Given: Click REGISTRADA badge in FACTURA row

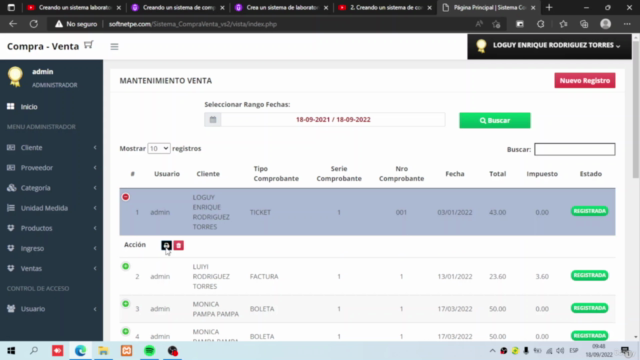Looking at the screenshot, I should tap(589, 276).
